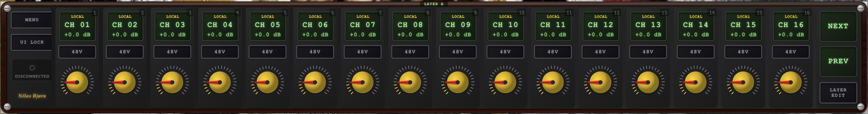Screen dimensions: 868x114
Task: Click the CH 03 LOCAL display
Action: [x=172, y=26]
